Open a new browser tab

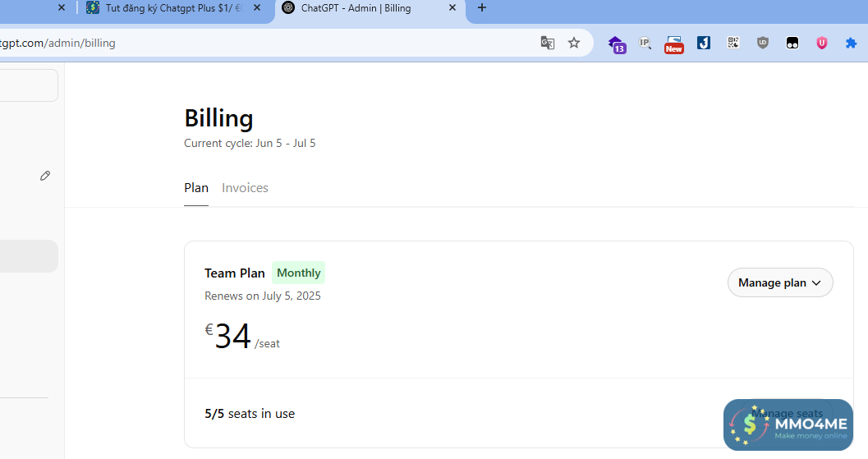pyautogui.click(x=481, y=7)
